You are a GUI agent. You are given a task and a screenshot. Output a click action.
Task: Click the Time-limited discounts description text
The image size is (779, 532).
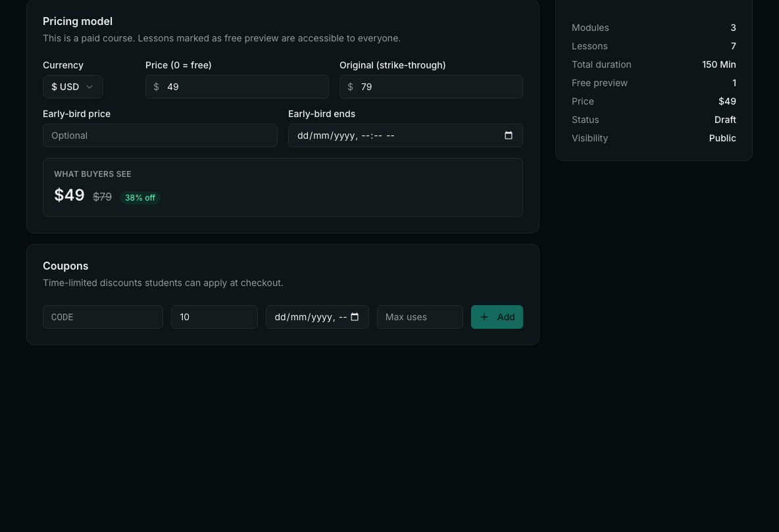(163, 283)
